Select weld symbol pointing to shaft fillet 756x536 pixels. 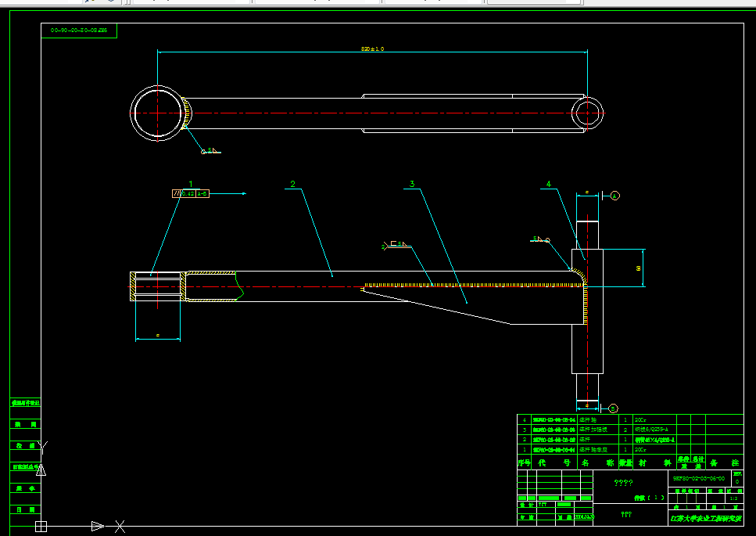point(540,239)
